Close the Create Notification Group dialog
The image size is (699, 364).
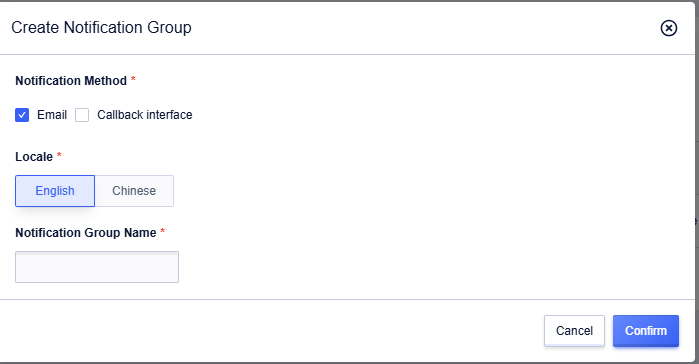click(668, 28)
